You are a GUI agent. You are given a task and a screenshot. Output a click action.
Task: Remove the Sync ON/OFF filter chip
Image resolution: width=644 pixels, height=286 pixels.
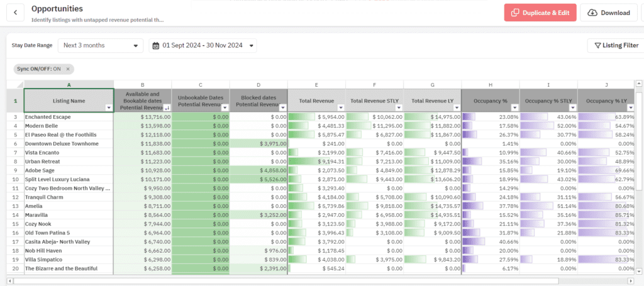[68, 69]
